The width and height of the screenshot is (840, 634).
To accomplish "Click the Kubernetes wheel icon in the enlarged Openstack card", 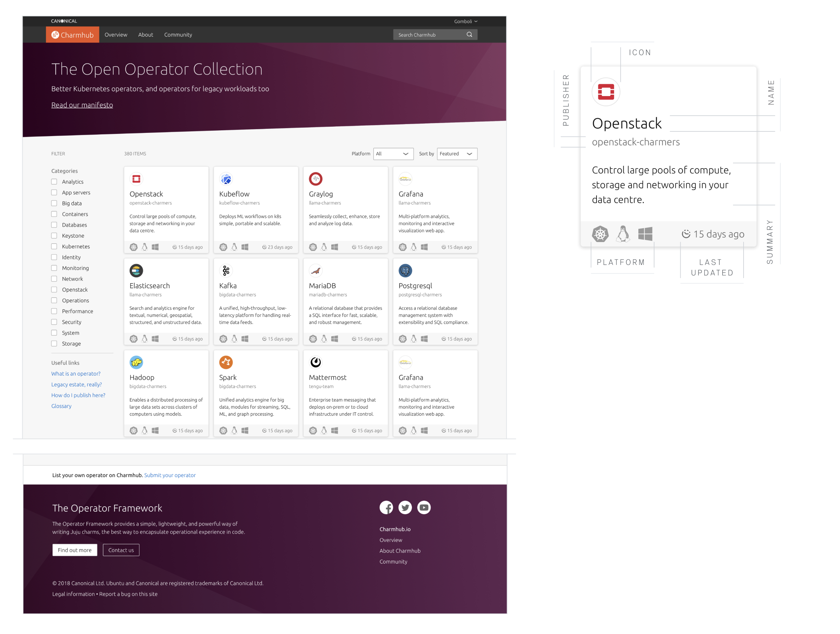I will coord(601,234).
